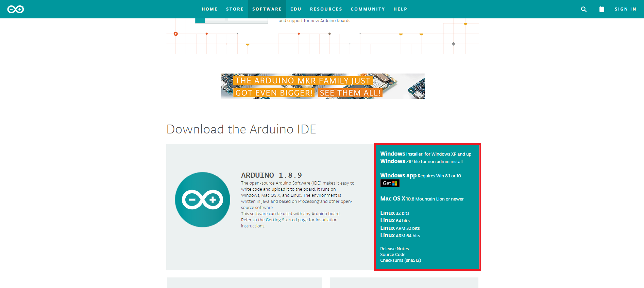
Task: Click the large Arduino IDE circle logo
Action: click(203, 199)
